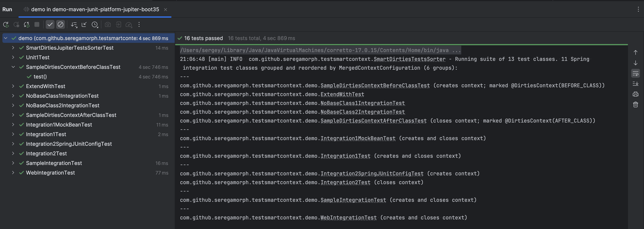644x229 pixels.
Task: Expand the Integration1MockBeanTest node
Action: pos(13,125)
